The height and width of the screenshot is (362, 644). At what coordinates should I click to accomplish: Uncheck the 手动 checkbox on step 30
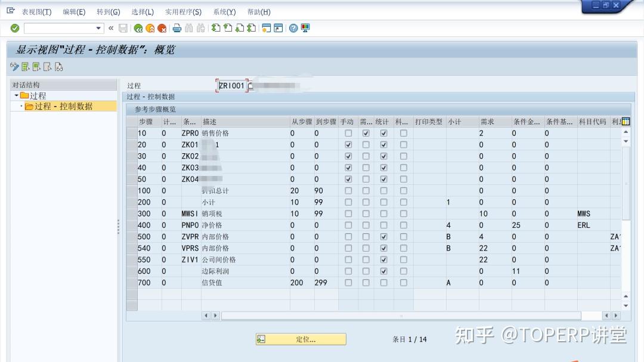coord(348,156)
